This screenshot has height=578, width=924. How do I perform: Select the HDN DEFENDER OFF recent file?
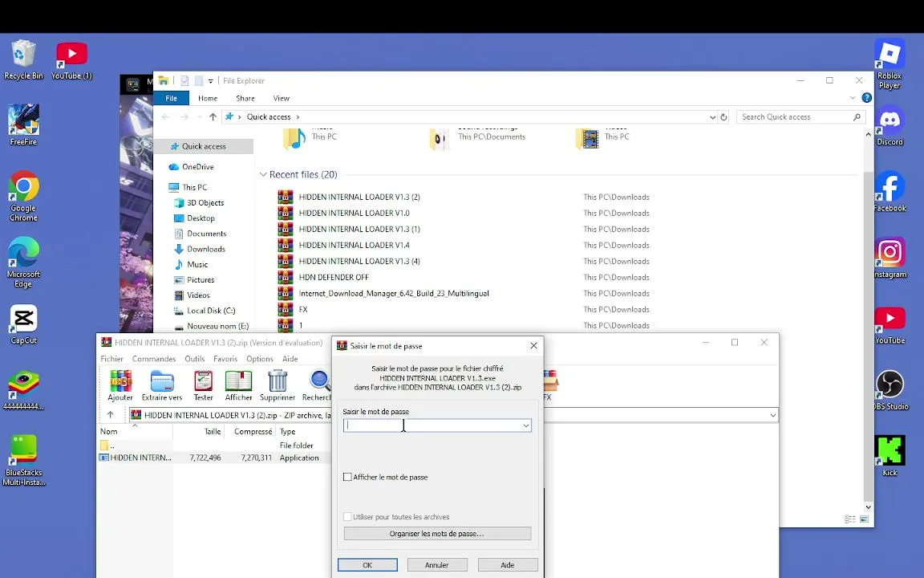pyautogui.click(x=334, y=277)
